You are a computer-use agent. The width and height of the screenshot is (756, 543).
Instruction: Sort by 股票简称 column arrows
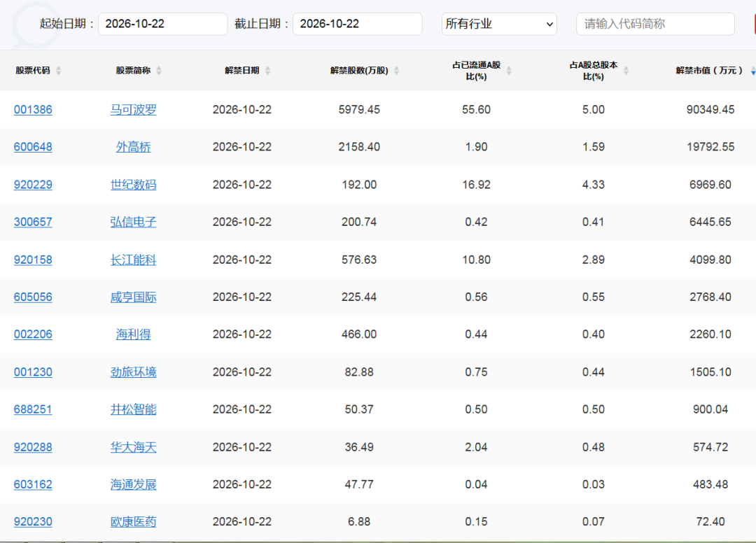point(159,71)
